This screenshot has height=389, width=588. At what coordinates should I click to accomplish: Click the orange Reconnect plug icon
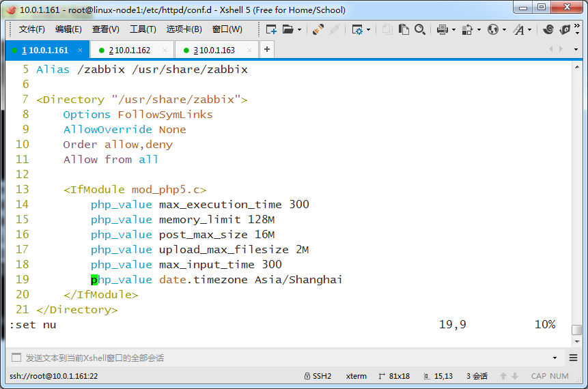tap(318, 29)
